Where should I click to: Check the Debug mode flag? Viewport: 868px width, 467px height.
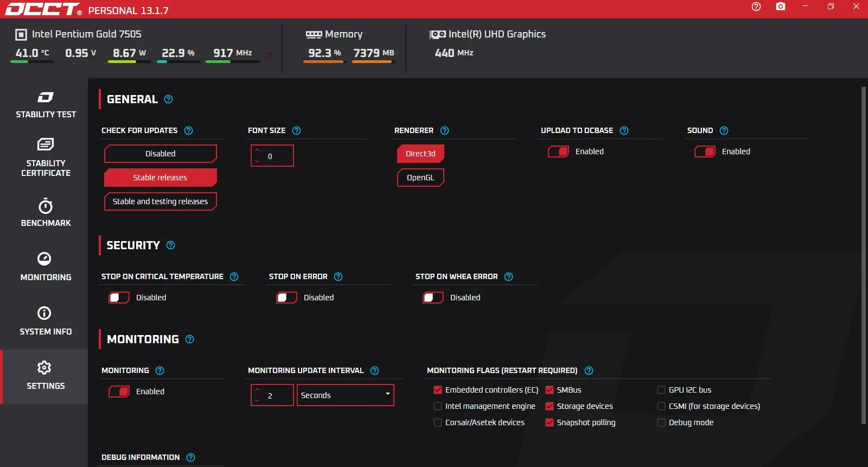(661, 423)
